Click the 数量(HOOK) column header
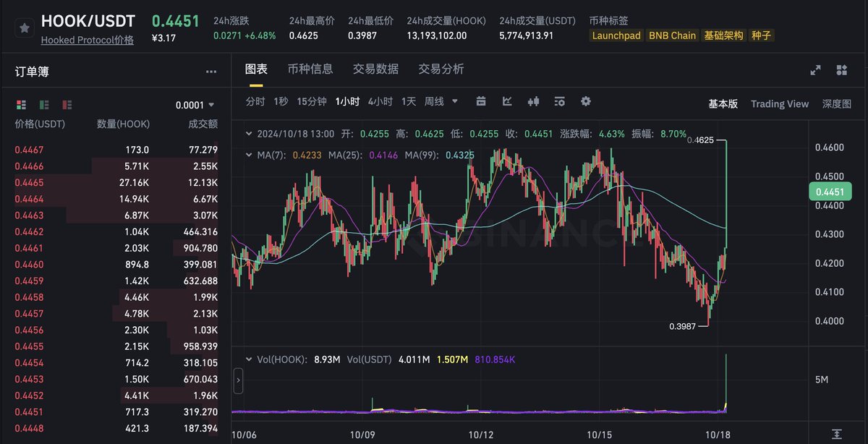This screenshot has height=444, width=868. pos(124,124)
